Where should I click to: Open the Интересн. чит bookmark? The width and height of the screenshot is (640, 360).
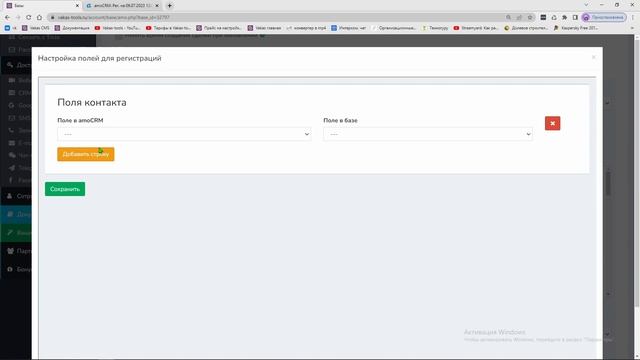point(349,28)
